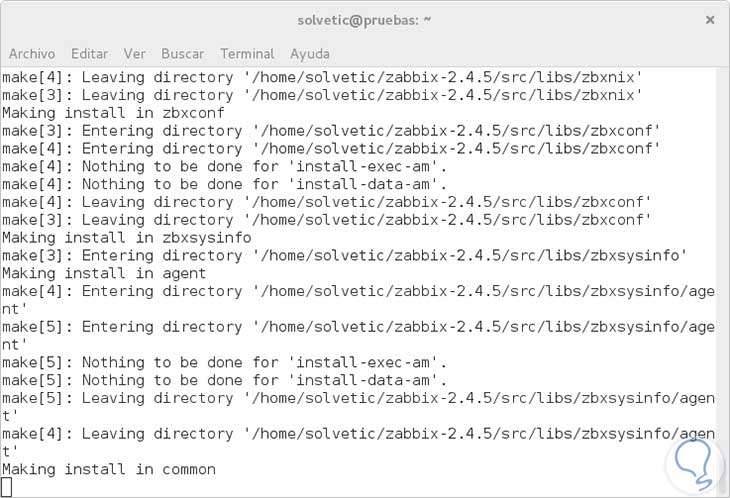The height and width of the screenshot is (498, 730).
Task: Close the terminal window with X
Action: coord(710,20)
